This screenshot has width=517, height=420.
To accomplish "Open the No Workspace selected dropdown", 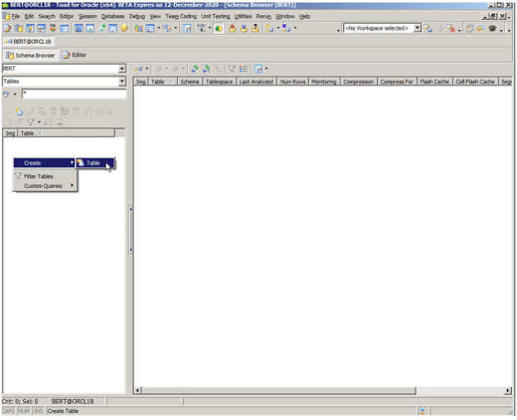I will [417, 28].
